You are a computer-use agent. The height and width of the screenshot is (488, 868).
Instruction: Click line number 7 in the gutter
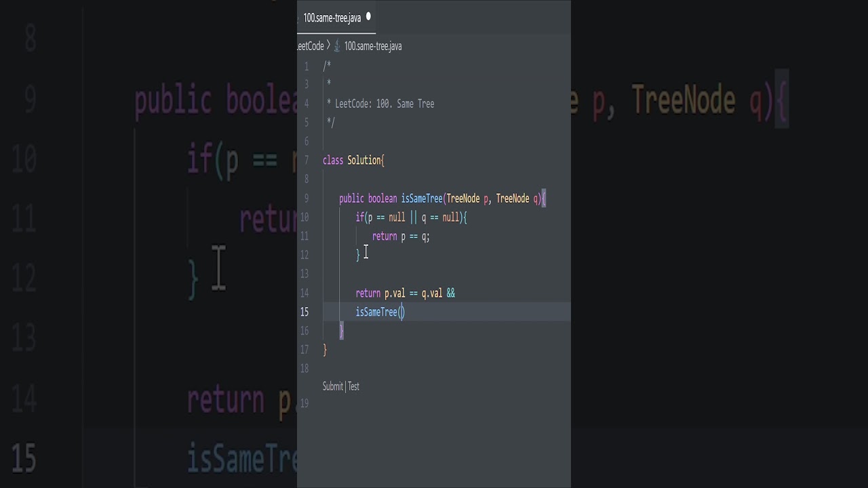(307, 161)
